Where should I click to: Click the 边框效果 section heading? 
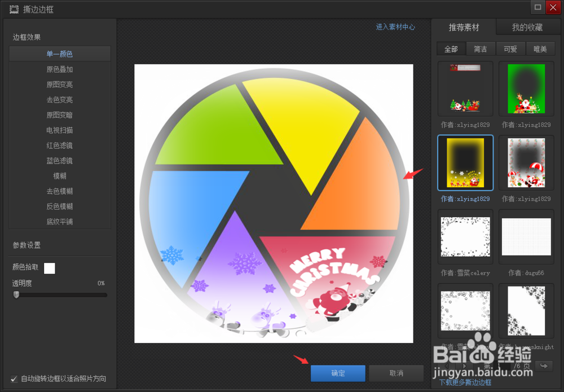pos(27,37)
